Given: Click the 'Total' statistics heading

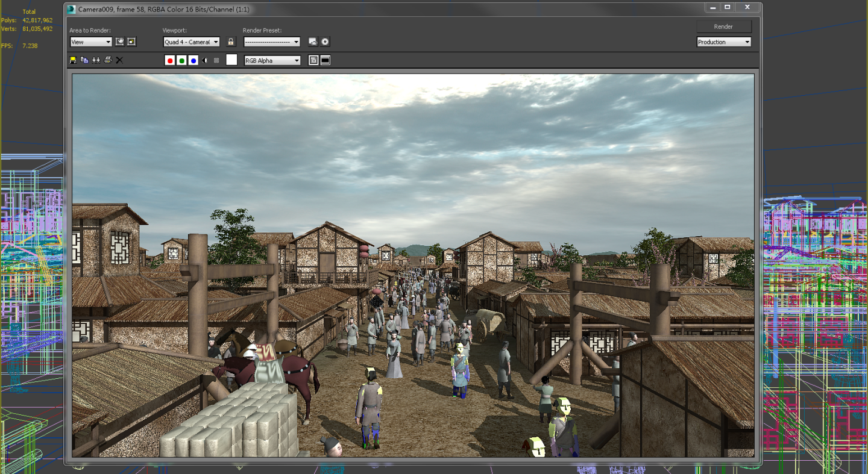Looking at the screenshot, I should [x=29, y=11].
